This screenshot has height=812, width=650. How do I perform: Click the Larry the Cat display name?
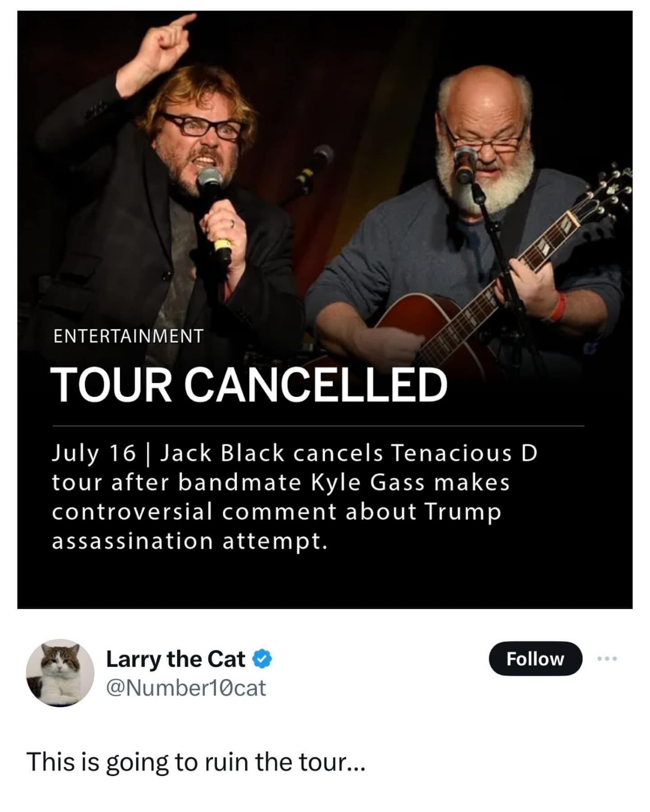point(176,659)
